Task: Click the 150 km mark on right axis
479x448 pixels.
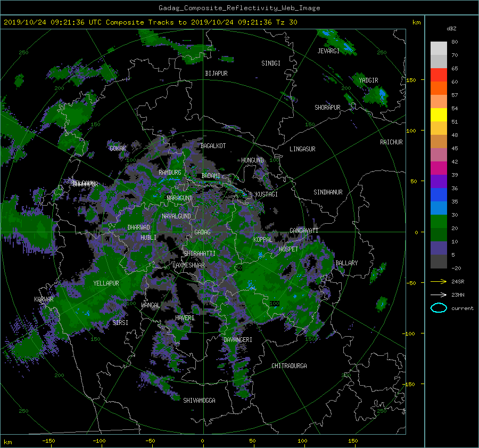Action: (x=411, y=80)
